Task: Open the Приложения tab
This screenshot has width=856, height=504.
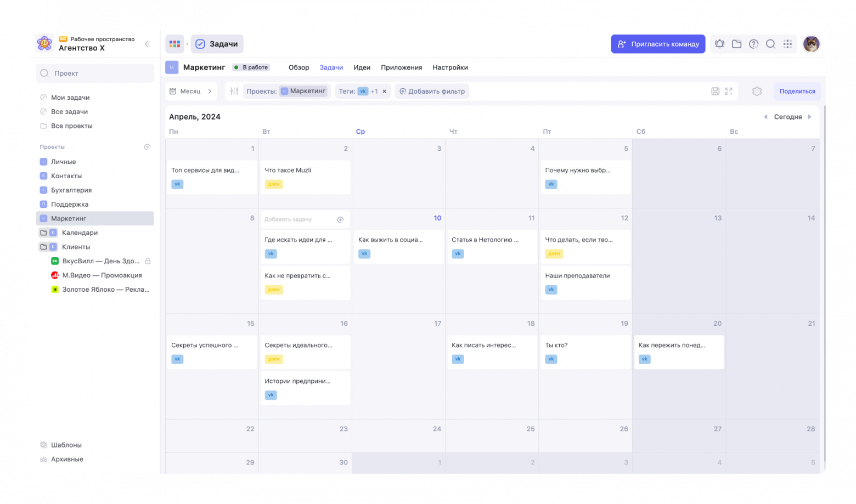Action: pos(401,67)
